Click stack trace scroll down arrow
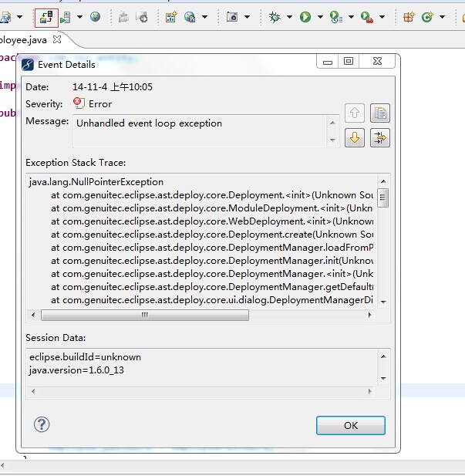465x476 pixels. 383,302
